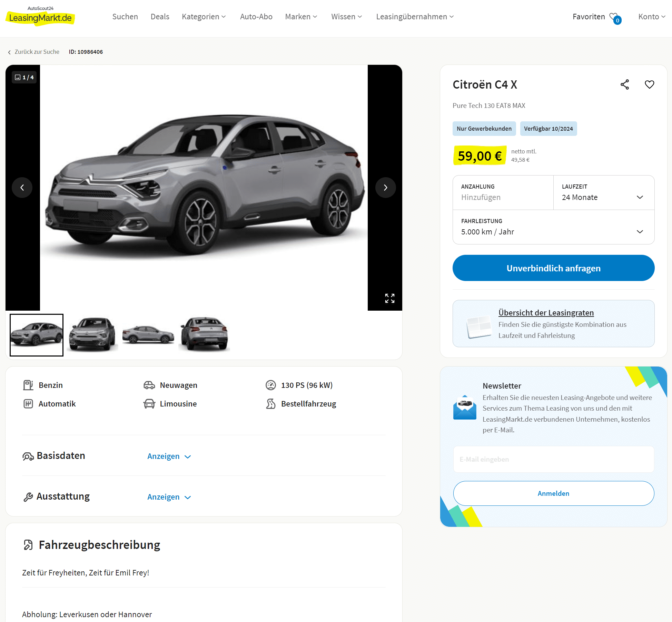Open Favoriten heart icon with counter
672x622 pixels.
point(615,18)
